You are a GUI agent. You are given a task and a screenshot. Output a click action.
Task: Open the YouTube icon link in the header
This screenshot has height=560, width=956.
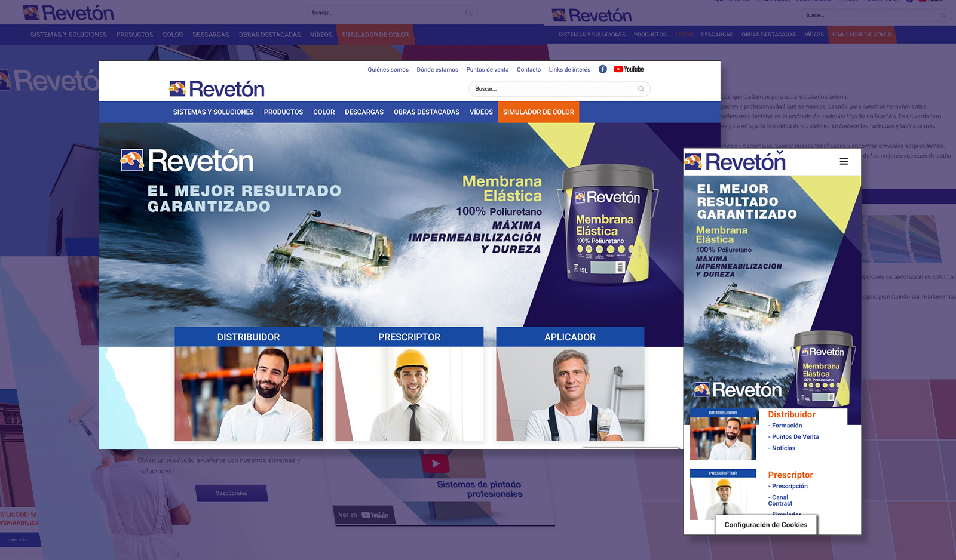629,69
